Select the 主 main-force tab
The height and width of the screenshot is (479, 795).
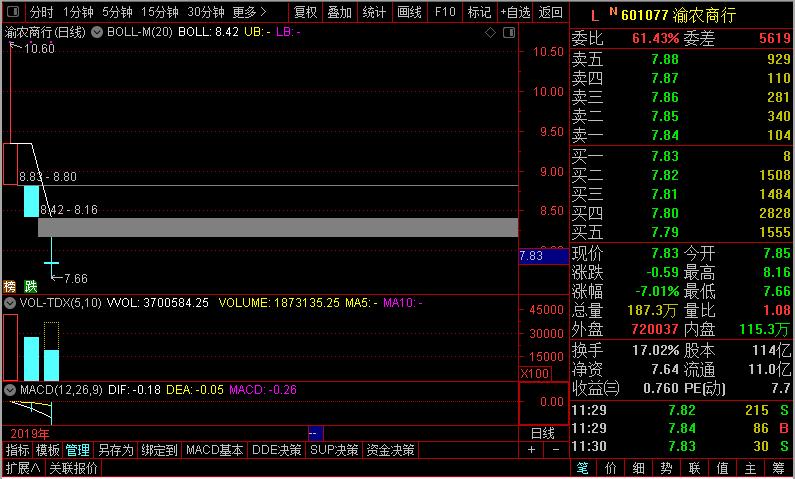tap(750, 468)
